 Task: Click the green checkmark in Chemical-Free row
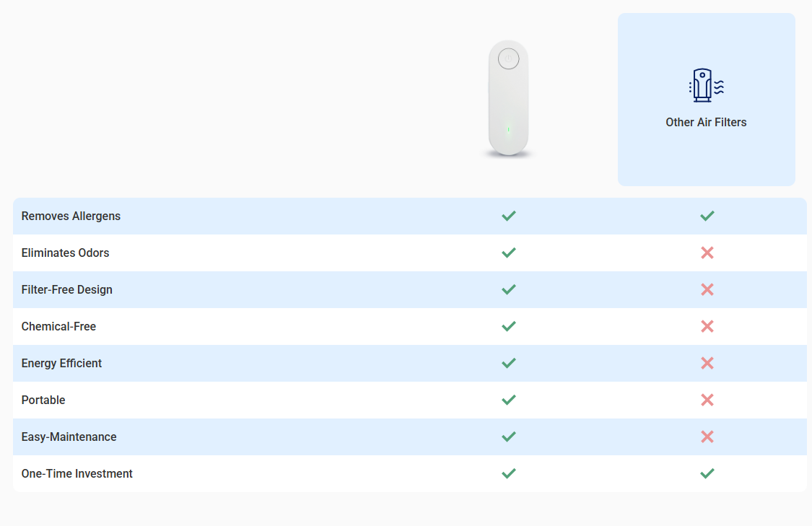[x=509, y=326]
